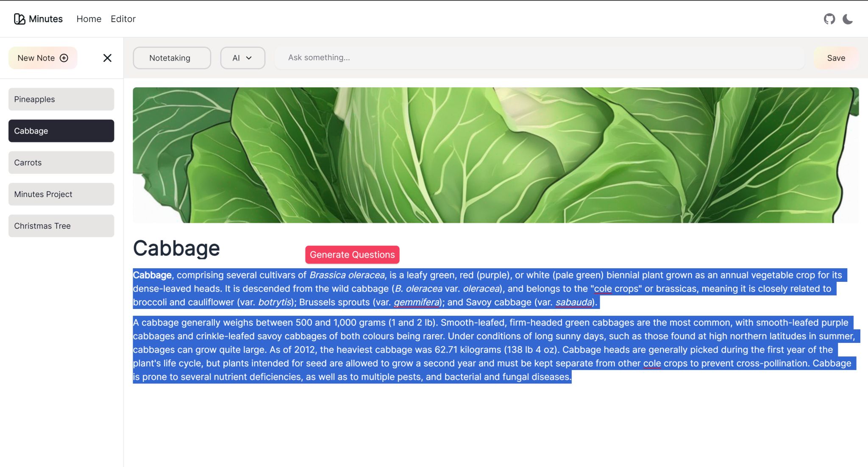Image resolution: width=868 pixels, height=467 pixels.
Task: Save the current note
Action: point(836,58)
